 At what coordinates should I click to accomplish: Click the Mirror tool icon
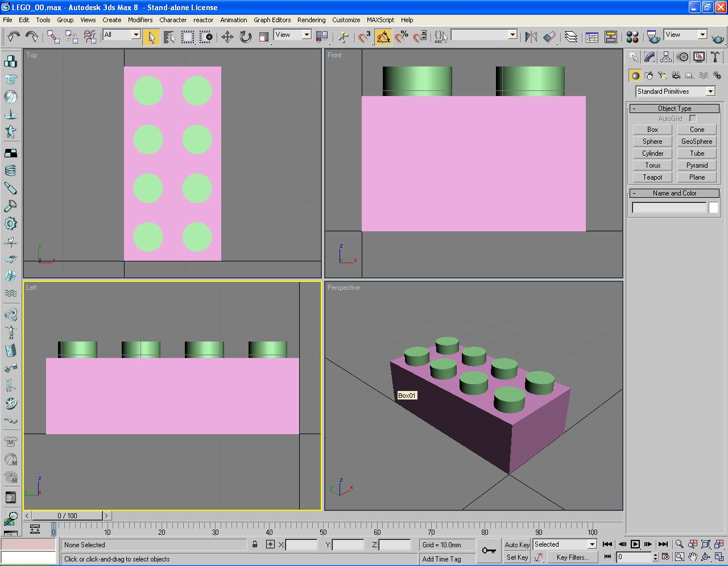(531, 38)
